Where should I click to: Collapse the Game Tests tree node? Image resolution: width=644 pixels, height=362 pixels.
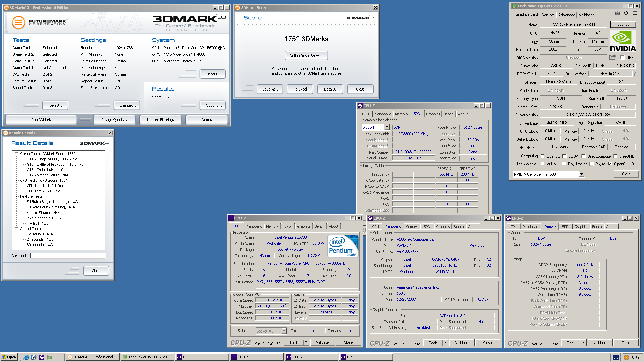click(x=16, y=154)
